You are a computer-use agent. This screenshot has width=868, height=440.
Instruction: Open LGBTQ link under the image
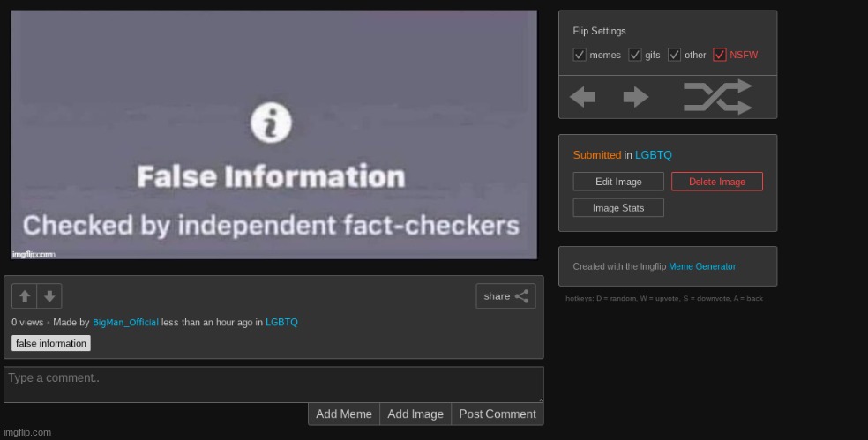click(281, 322)
